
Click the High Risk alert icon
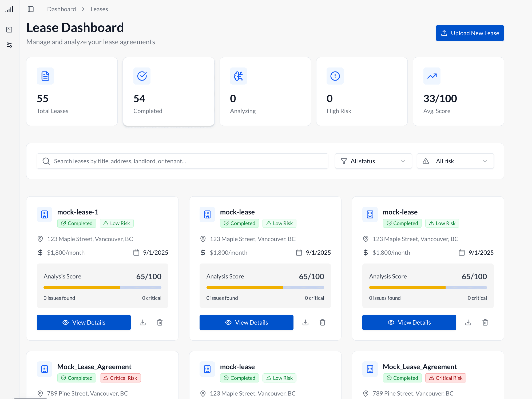coord(335,76)
